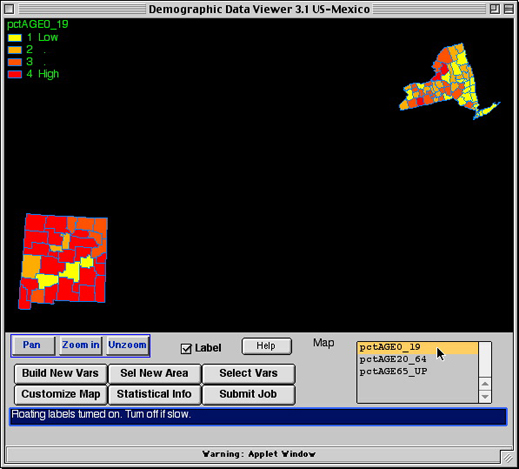Click the Customize Map button
Screen dimensions: 519x469
point(61,394)
